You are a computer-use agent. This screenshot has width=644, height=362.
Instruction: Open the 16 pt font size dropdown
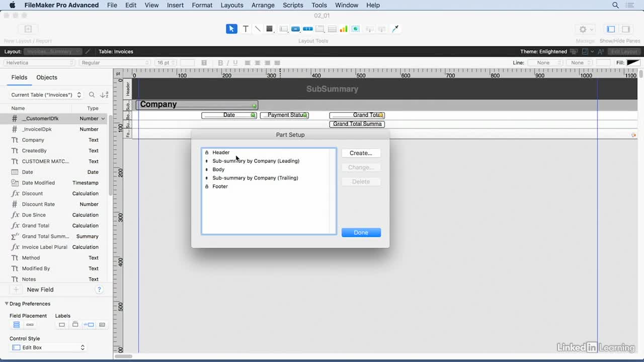(x=167, y=63)
